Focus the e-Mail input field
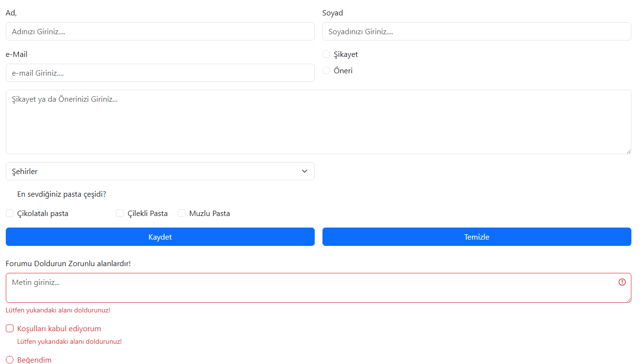 pos(160,73)
